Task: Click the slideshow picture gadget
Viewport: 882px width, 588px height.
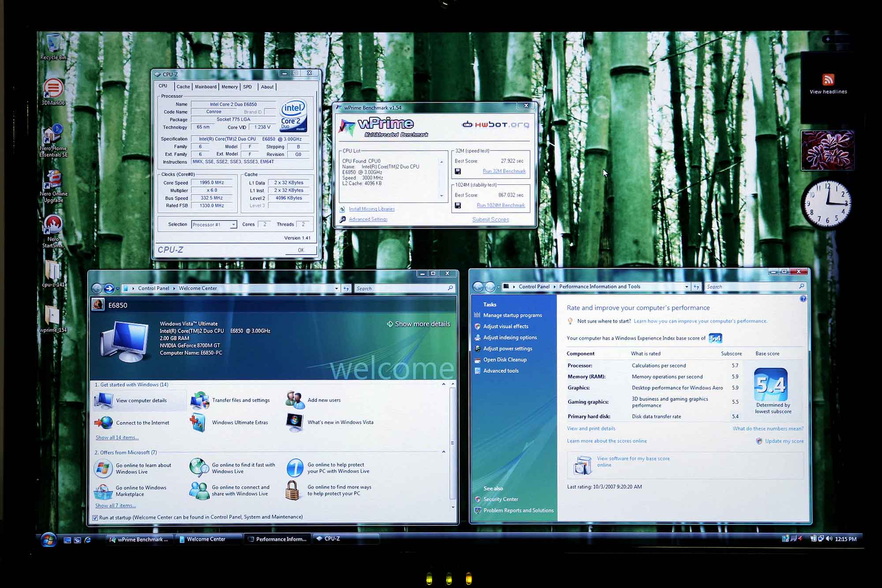Action: [827, 150]
